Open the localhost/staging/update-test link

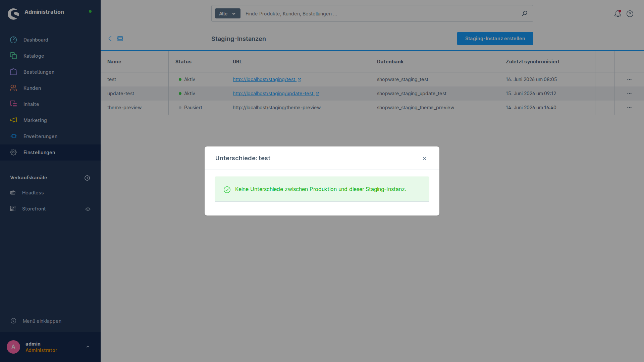pyautogui.click(x=276, y=94)
